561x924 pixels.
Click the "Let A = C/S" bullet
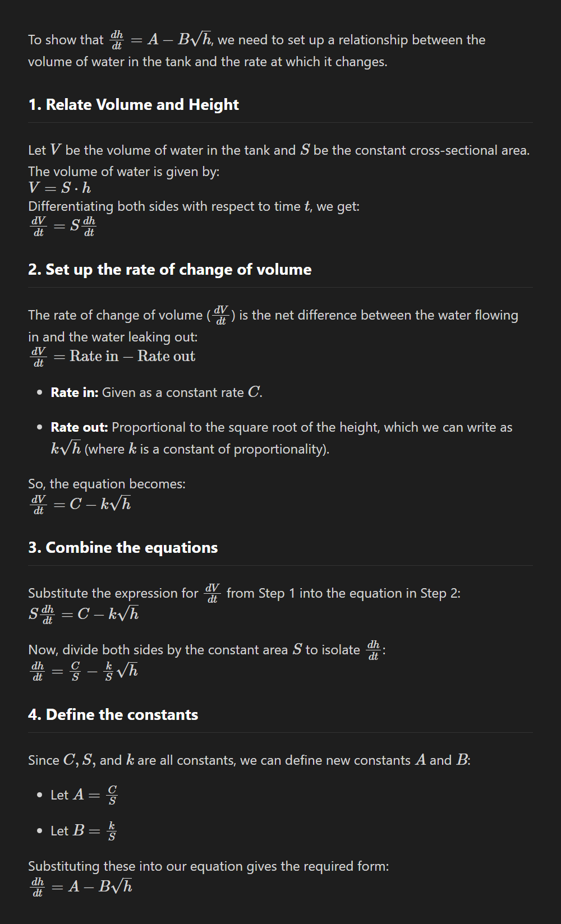(x=84, y=795)
